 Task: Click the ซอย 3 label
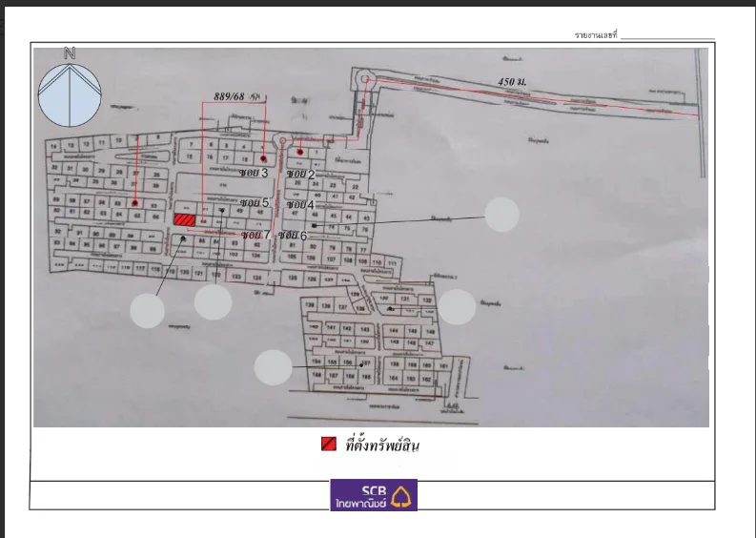tap(254, 173)
